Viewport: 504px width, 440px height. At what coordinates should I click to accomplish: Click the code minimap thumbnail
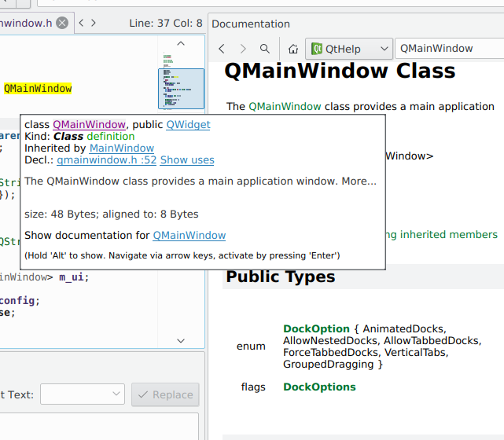pyautogui.click(x=181, y=87)
